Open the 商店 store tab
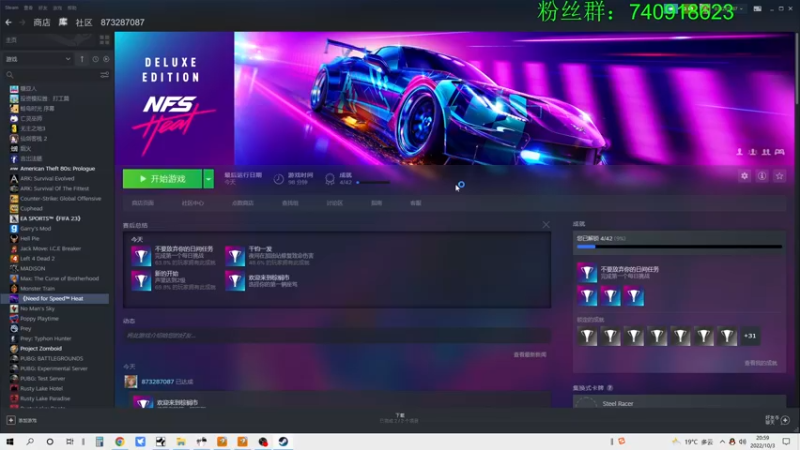This screenshot has height=450, width=800. click(41, 22)
